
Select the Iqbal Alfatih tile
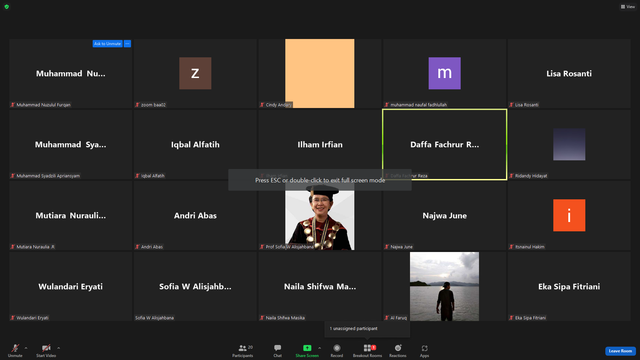[195, 144]
